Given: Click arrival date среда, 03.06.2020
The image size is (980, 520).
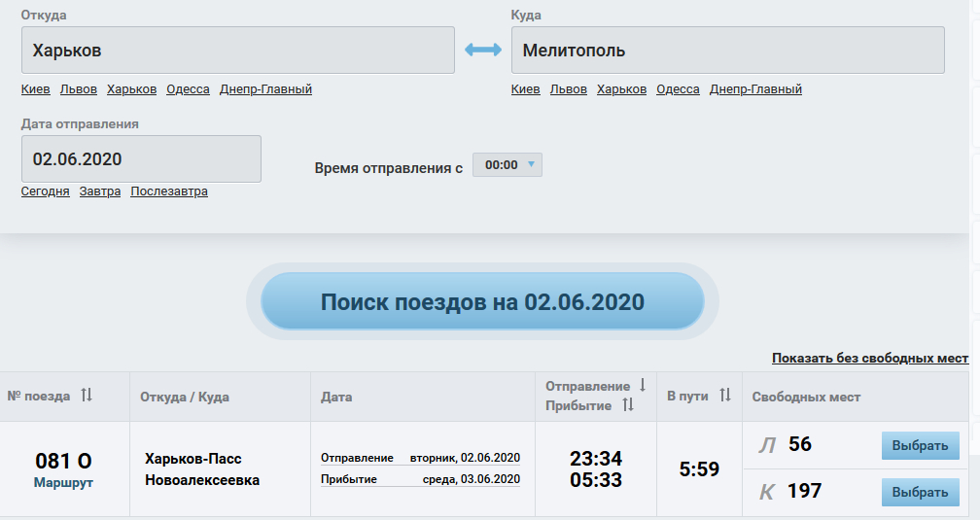Looking at the screenshot, I should tap(472, 479).
